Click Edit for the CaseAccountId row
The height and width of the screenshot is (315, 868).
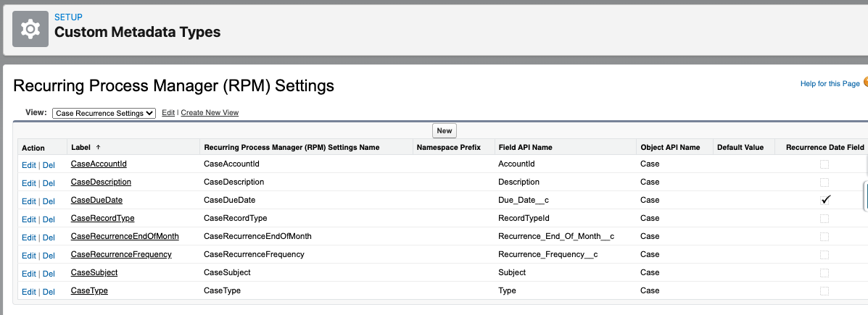click(28, 165)
